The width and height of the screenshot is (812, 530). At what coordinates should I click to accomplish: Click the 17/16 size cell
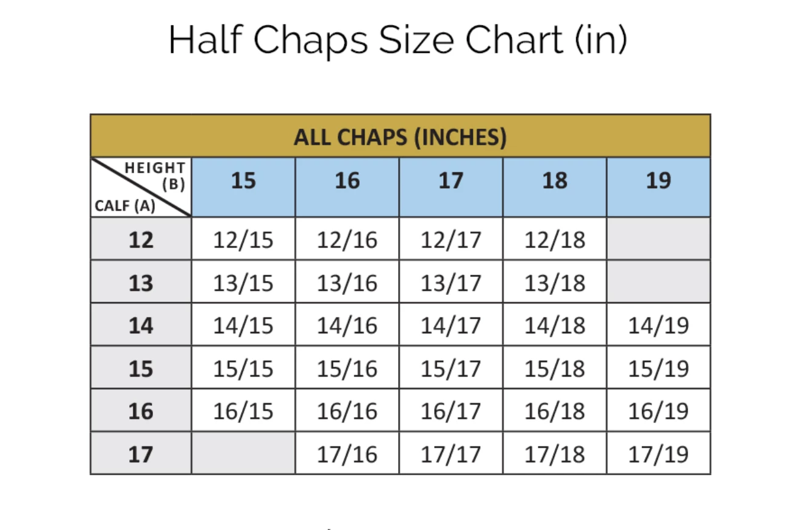click(x=347, y=454)
